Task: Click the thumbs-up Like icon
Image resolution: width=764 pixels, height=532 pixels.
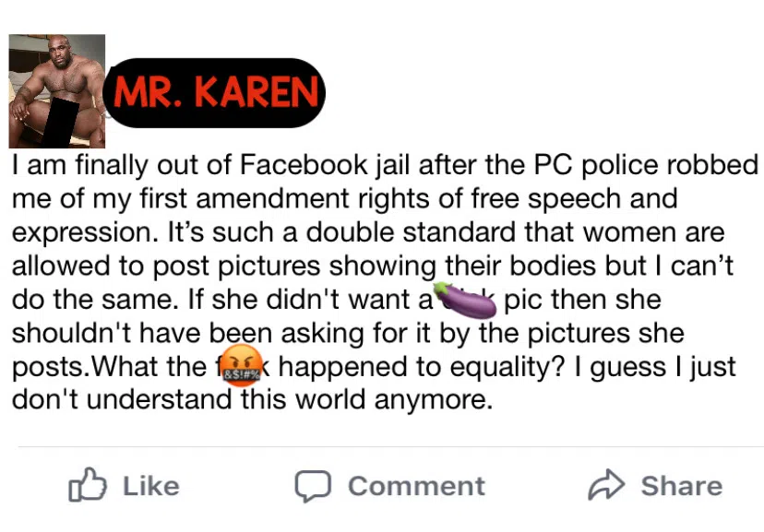Action: pos(89,486)
